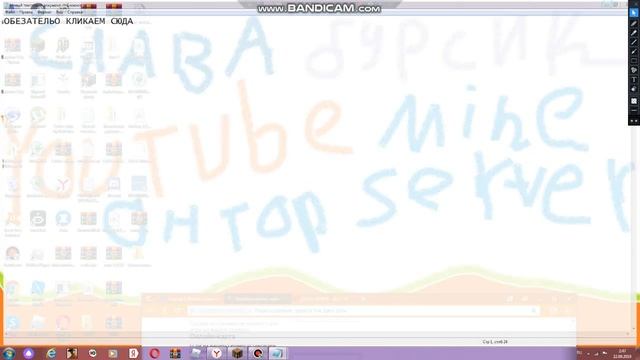Open Yandex Browser Y icon in taskbar
640x360 pixels.
217,353
